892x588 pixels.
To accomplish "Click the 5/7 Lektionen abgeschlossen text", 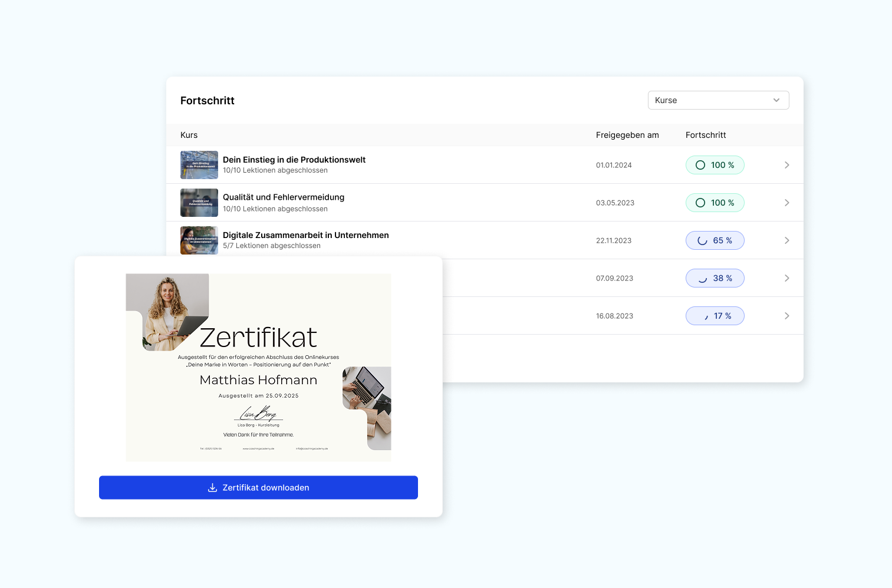I will point(272,246).
